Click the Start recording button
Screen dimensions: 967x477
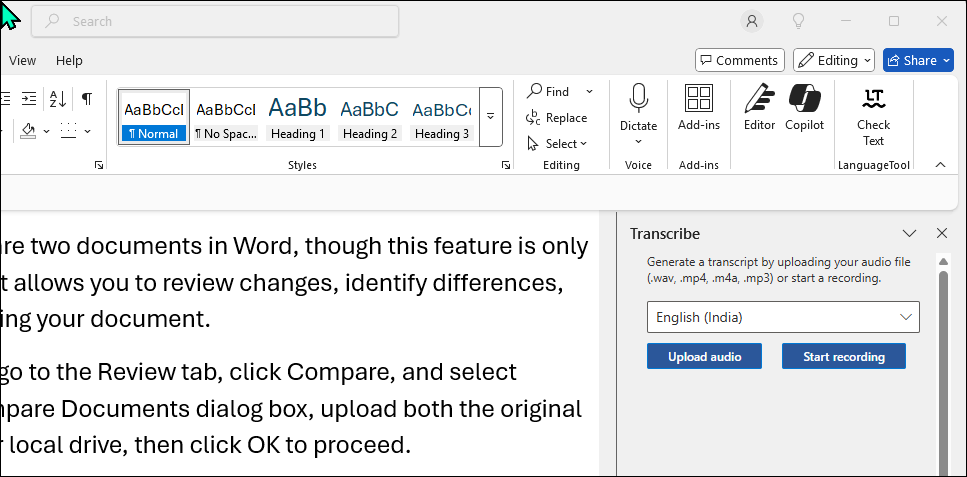[843, 356]
